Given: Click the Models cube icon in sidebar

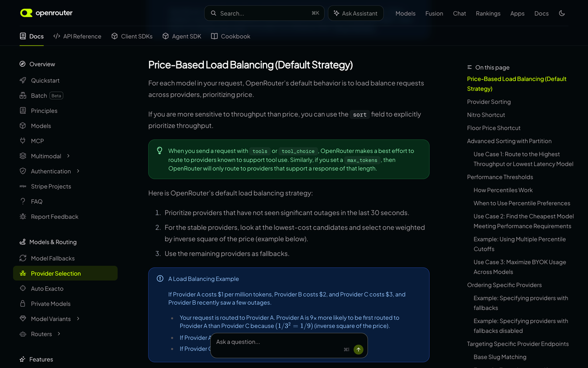Looking at the screenshot, I should pos(23,126).
